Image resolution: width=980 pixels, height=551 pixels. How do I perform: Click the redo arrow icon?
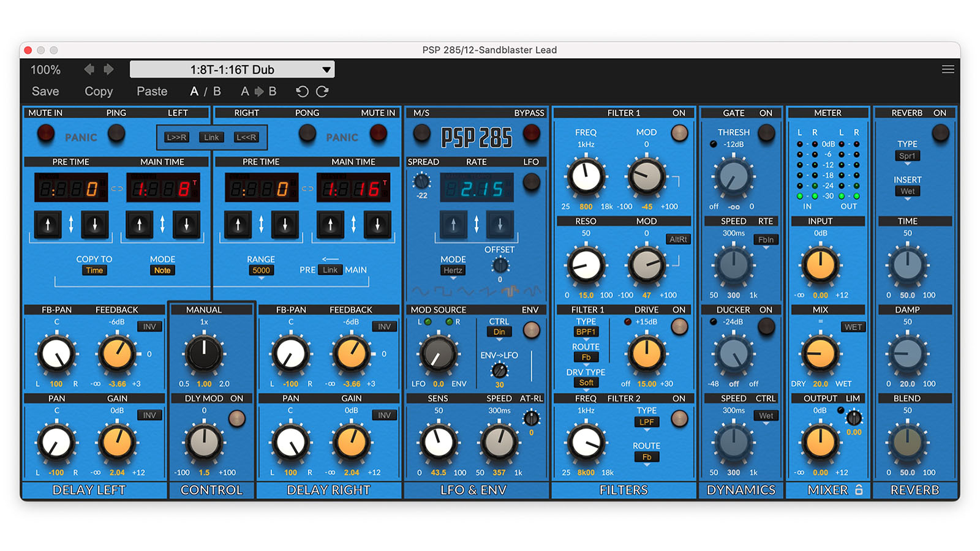click(322, 91)
